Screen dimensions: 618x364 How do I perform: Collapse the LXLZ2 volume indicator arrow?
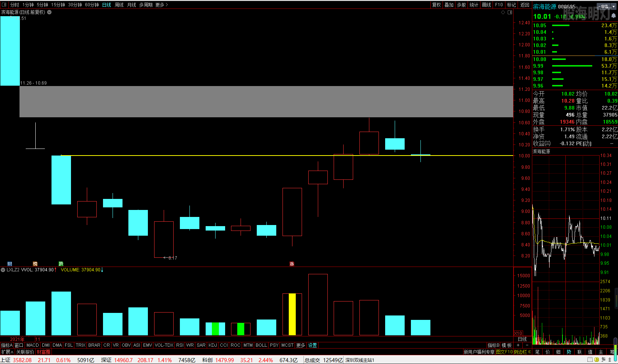pos(3,270)
